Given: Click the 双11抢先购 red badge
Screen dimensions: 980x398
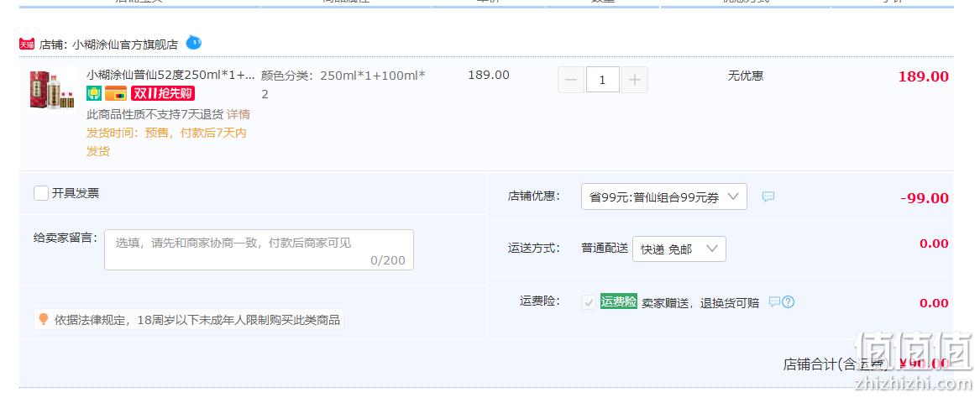Looking at the screenshot, I should 163,94.
